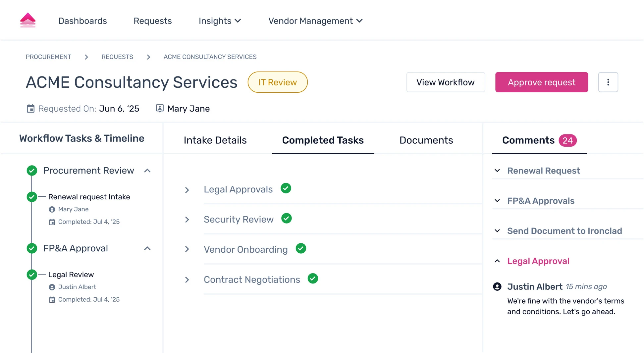Viewport: 644px width, 353px height.
Task: Open the Insights menu
Action: (219, 21)
